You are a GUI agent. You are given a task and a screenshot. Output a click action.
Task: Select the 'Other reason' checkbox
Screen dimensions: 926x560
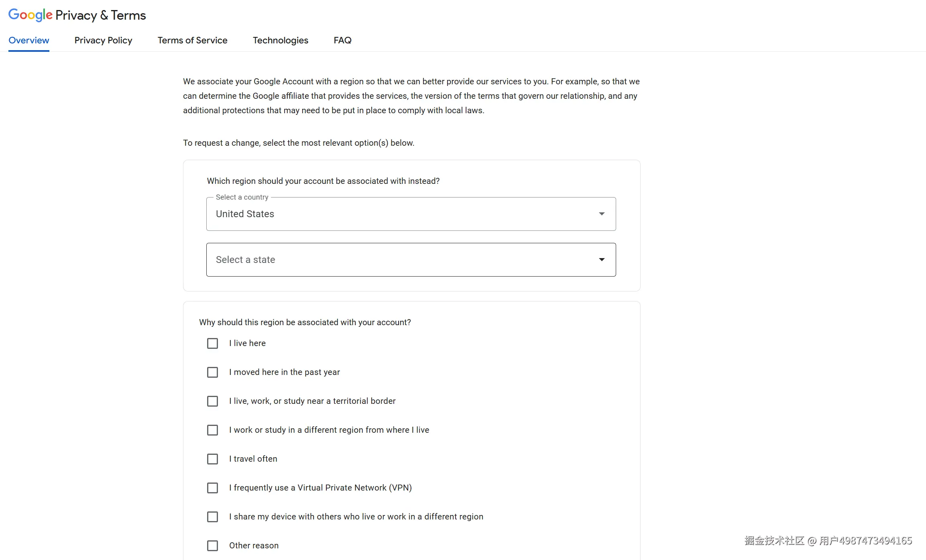212,546
